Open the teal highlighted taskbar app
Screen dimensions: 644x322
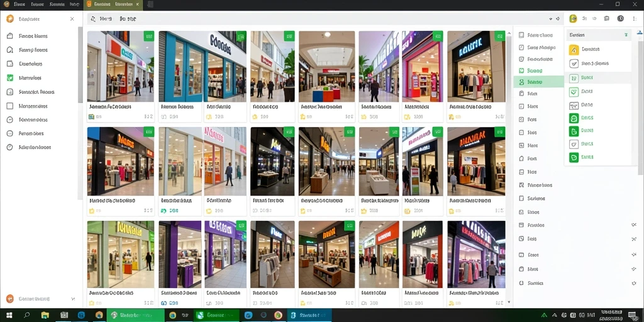coord(309,316)
